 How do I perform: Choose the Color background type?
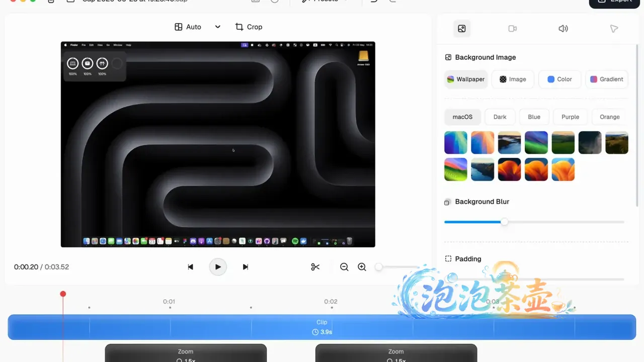coord(559,79)
